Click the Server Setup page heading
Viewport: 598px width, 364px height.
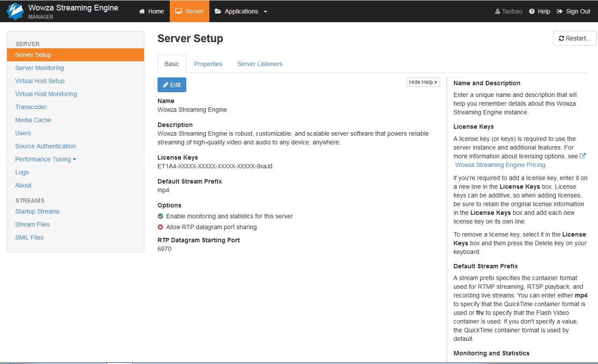(x=190, y=38)
